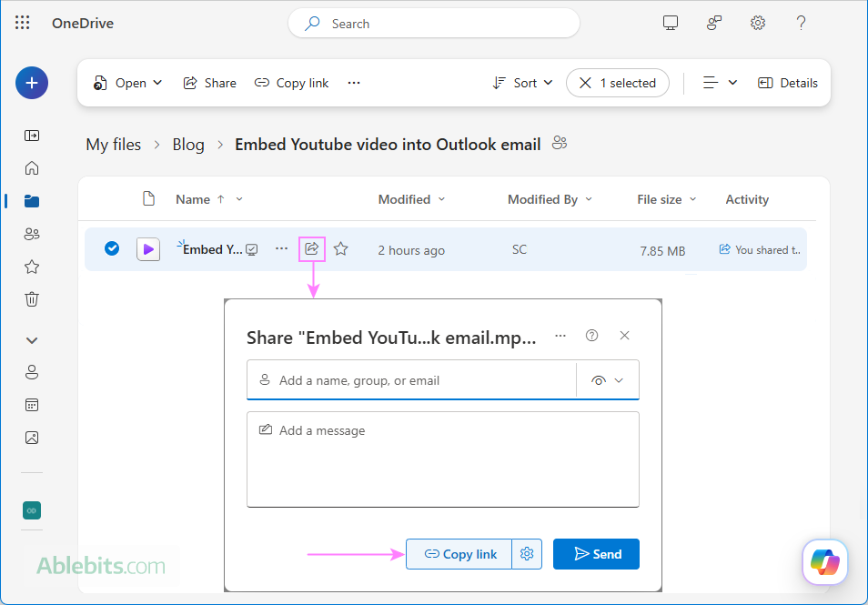Open My files folder icon in sidebar
Image resolution: width=868 pixels, height=605 pixels.
32,201
